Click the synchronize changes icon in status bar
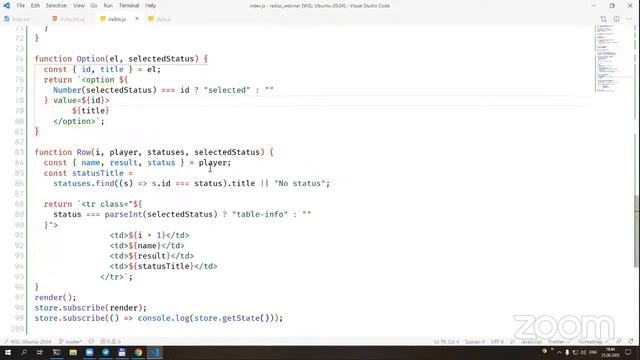Viewport: 640px width, 360px height. tap(91, 342)
